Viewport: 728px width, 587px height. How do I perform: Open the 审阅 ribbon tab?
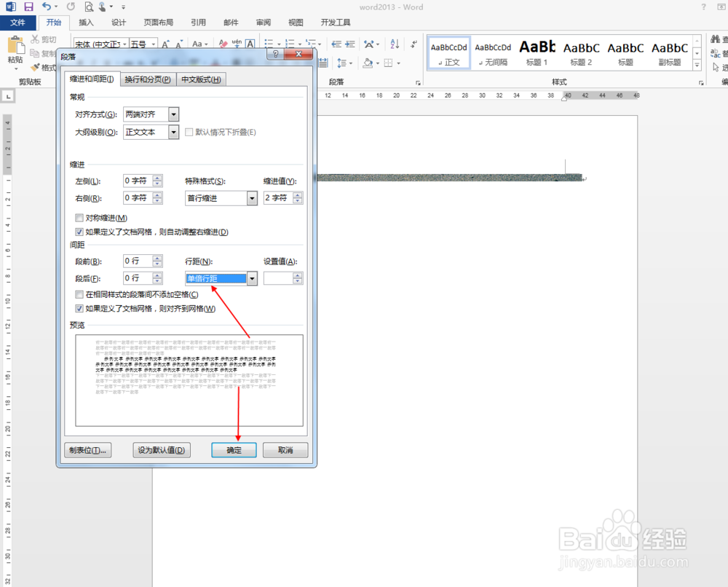(x=264, y=23)
